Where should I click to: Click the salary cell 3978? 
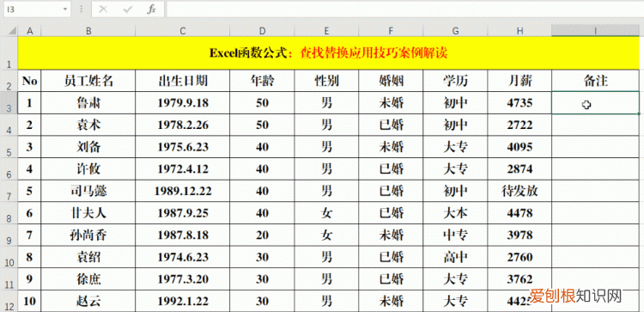pyautogui.click(x=520, y=235)
